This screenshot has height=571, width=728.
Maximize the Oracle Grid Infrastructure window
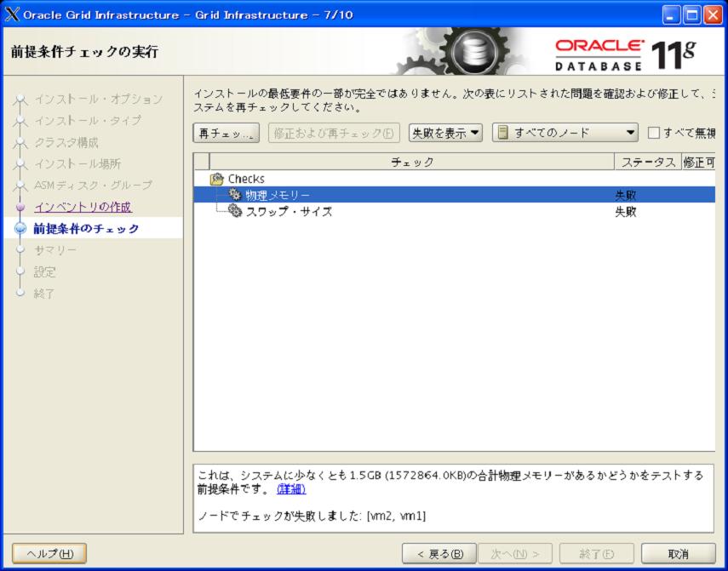tap(691, 14)
